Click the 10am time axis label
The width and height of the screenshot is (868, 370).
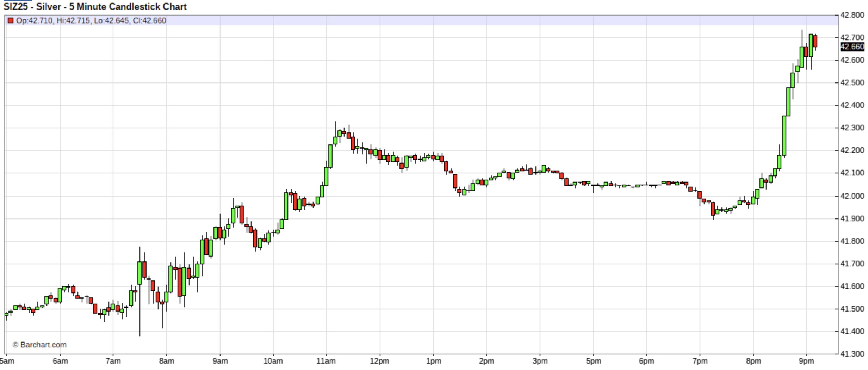273,361
